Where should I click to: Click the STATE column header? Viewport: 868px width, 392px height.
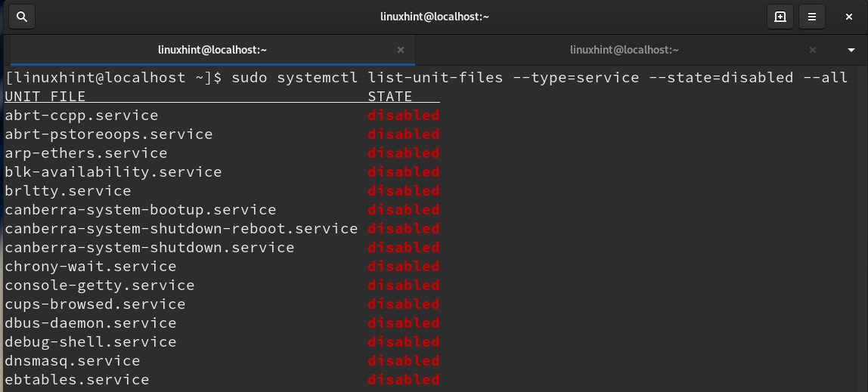point(390,97)
